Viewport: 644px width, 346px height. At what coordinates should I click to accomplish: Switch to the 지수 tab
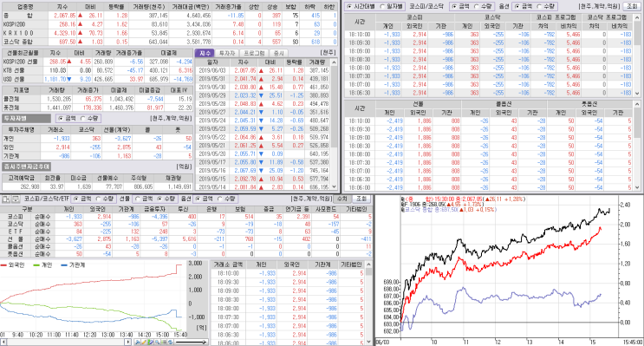[x=205, y=54]
